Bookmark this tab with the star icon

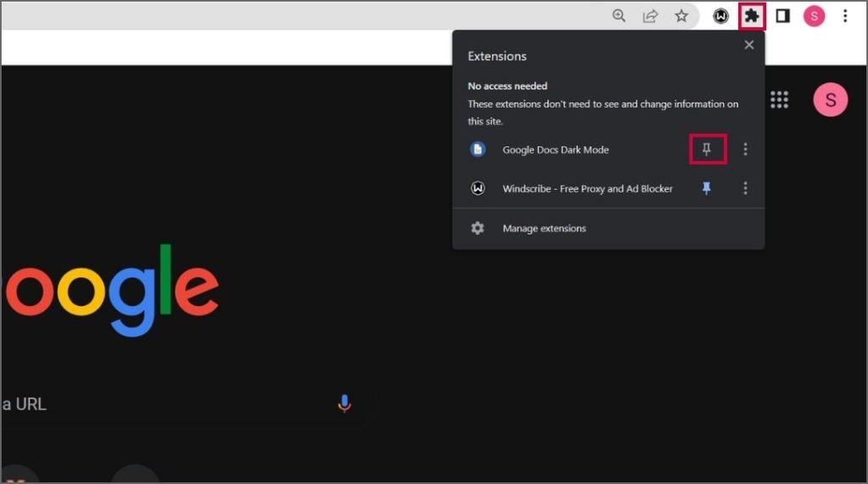tap(682, 16)
